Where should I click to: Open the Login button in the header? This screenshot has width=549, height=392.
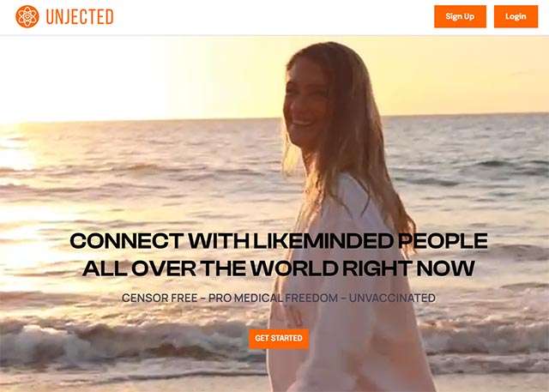click(x=516, y=16)
